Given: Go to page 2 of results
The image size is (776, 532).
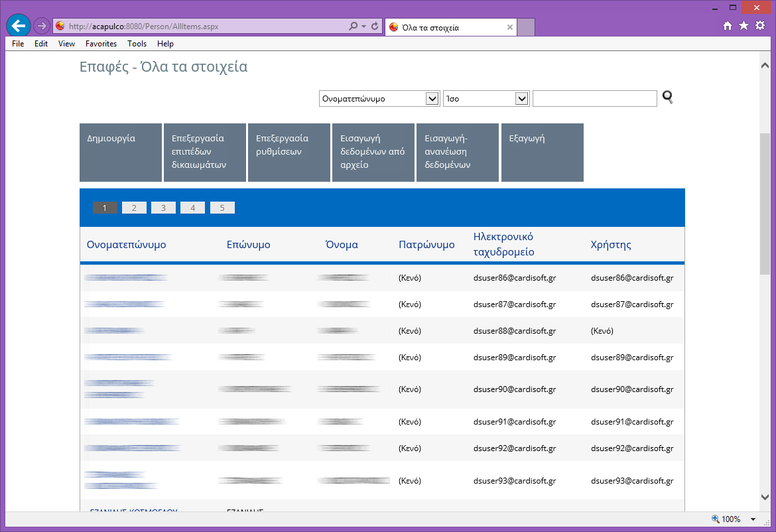Looking at the screenshot, I should coord(134,208).
